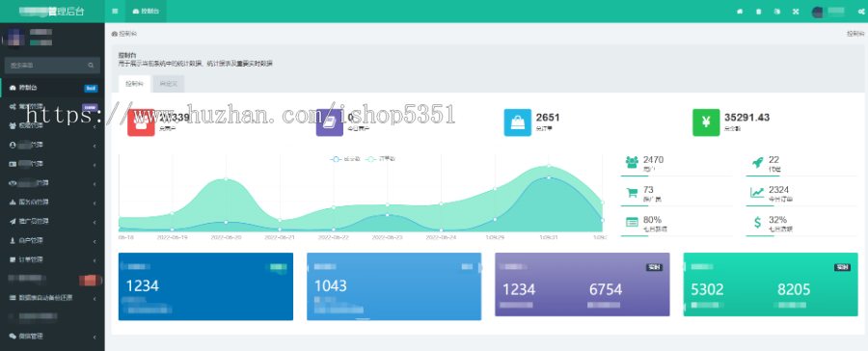Click the 控制台 tab in top navigation
The height and width of the screenshot is (351, 868).
tap(147, 11)
